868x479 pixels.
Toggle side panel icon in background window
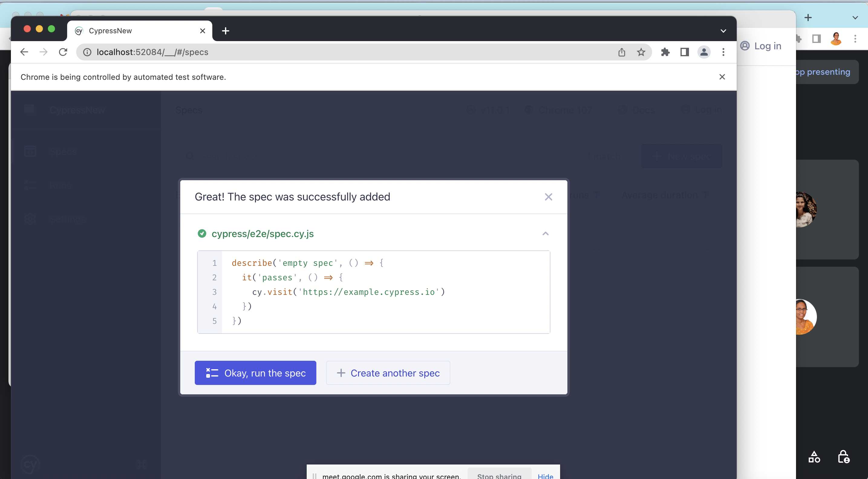click(x=816, y=39)
